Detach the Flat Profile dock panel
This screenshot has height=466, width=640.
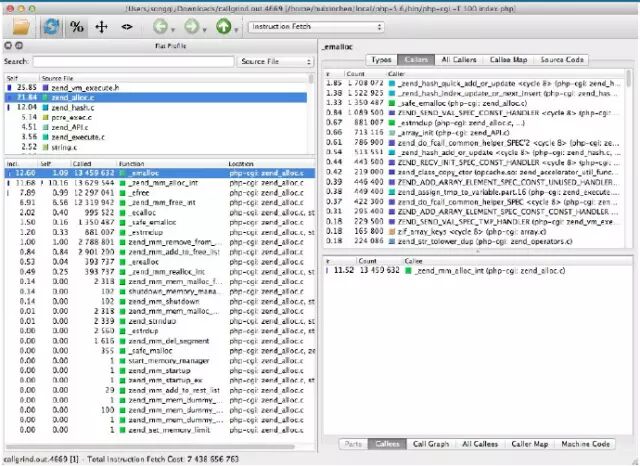(x=19, y=46)
